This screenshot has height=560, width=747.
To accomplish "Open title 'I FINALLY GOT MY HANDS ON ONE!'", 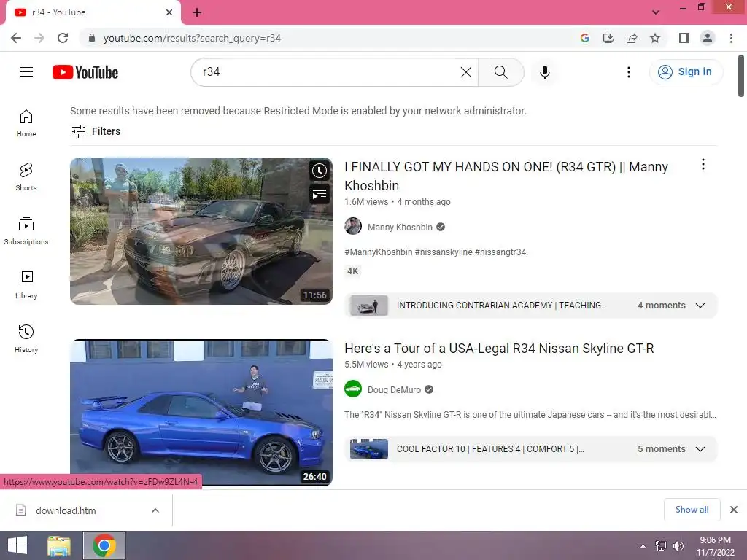I will [506, 176].
